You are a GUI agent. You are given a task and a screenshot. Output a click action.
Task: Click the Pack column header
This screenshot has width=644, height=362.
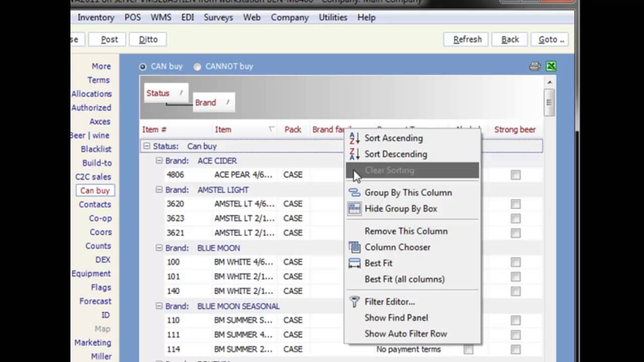[x=293, y=130]
